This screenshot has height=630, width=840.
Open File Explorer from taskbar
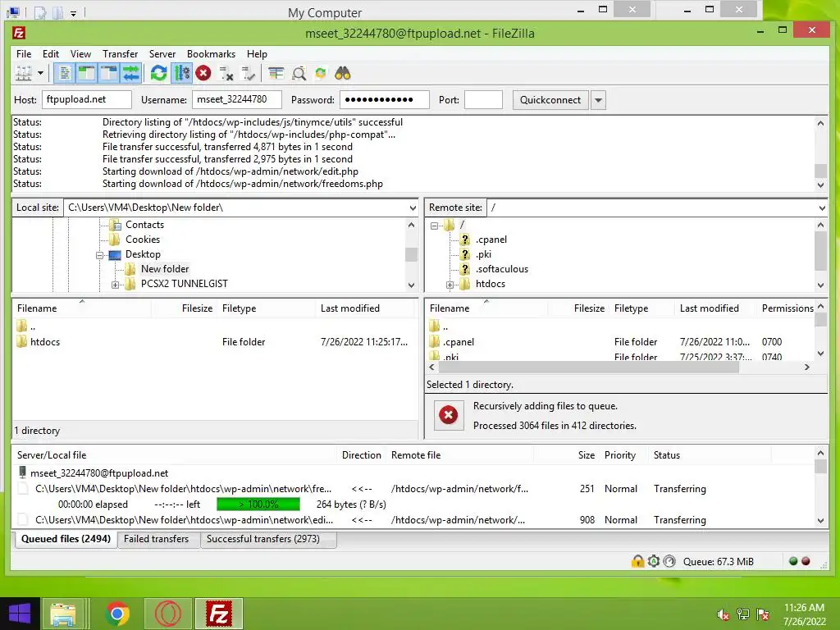click(x=63, y=614)
